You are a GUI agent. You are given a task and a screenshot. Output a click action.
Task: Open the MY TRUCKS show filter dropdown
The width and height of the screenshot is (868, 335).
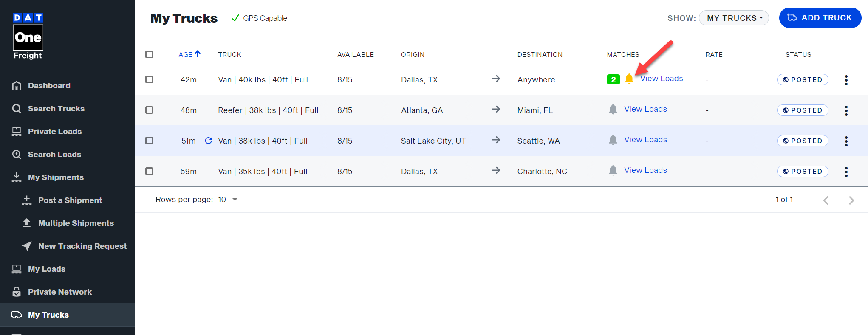coord(734,18)
